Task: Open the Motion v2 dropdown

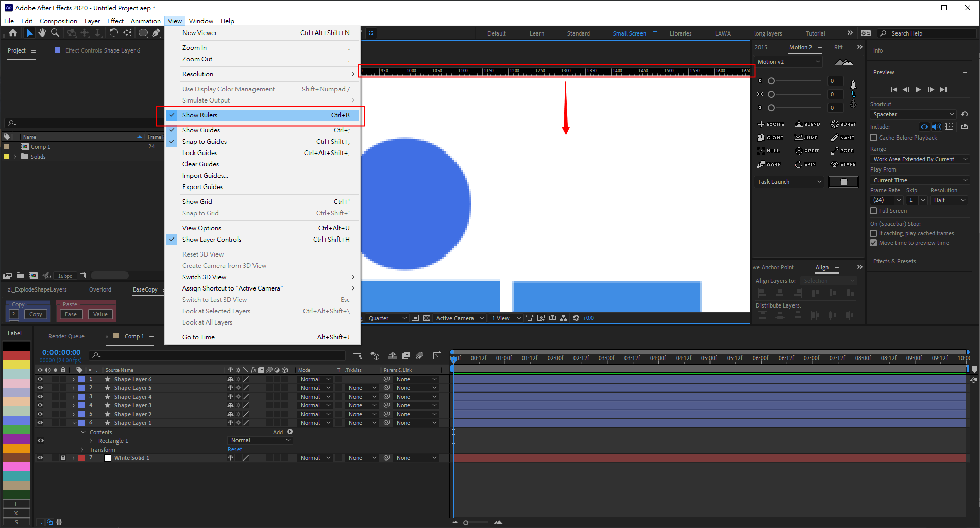Action: 788,62
